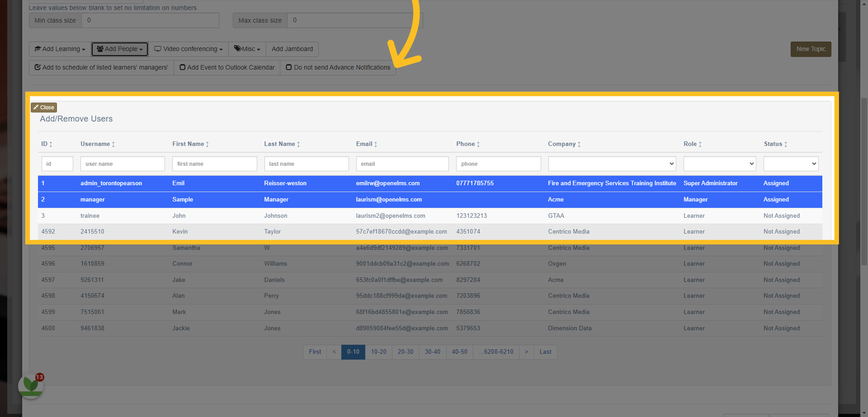The height and width of the screenshot is (417, 868).
Task: Close the Add/Remove Users panel
Action: click(x=44, y=108)
